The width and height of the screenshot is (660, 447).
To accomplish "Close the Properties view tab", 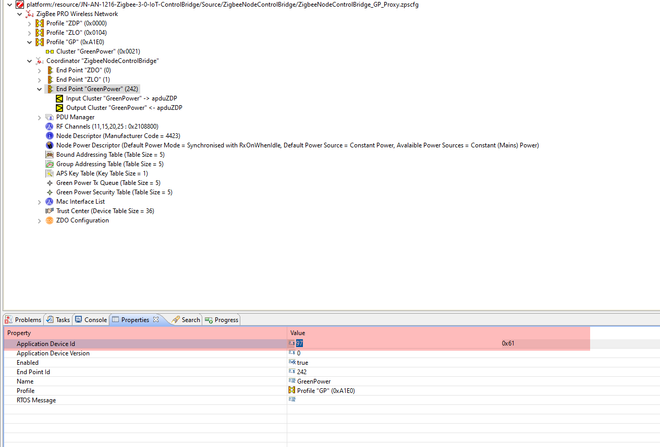I will 156,319.
